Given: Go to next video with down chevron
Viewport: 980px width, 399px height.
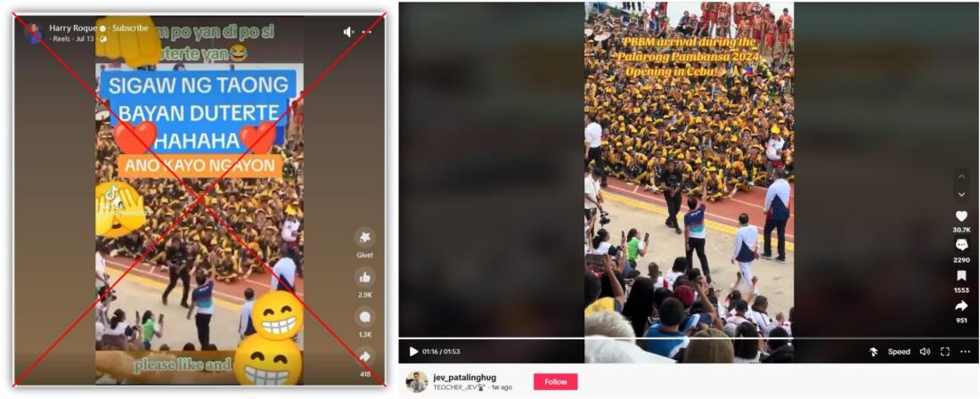Looking at the screenshot, I should tap(961, 195).
